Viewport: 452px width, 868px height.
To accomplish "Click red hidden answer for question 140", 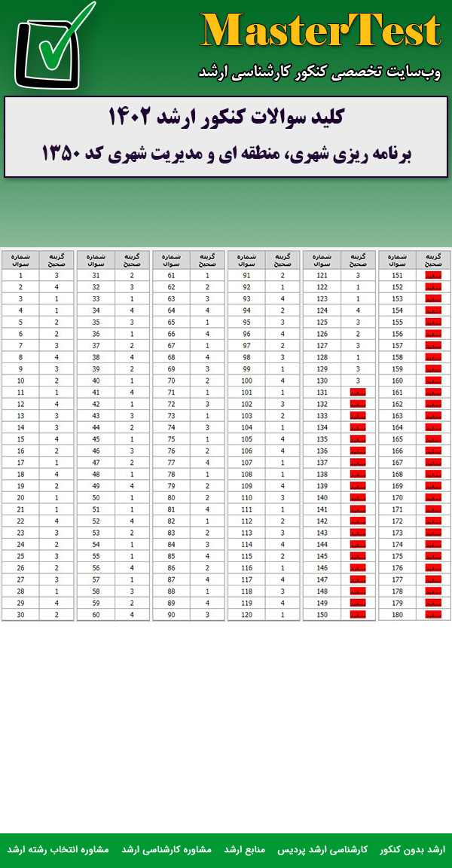I will pyautogui.click(x=358, y=498).
